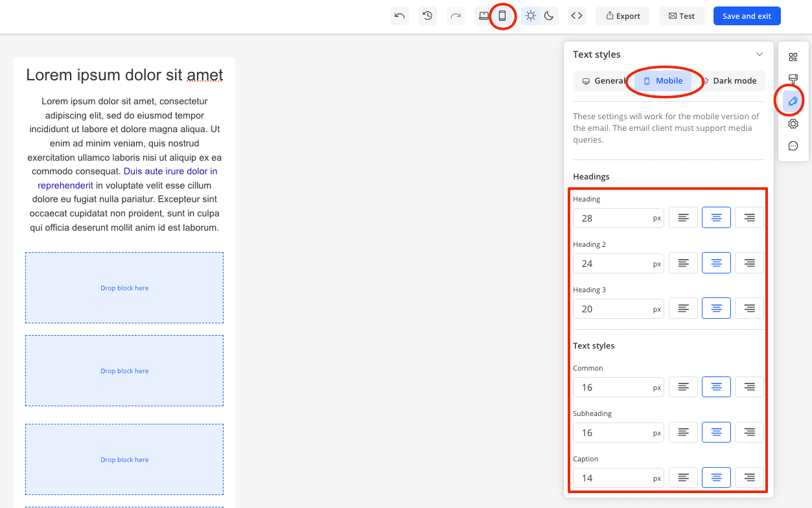The image size is (812, 508).
Task: Align Heading to the left
Action: pyautogui.click(x=683, y=218)
